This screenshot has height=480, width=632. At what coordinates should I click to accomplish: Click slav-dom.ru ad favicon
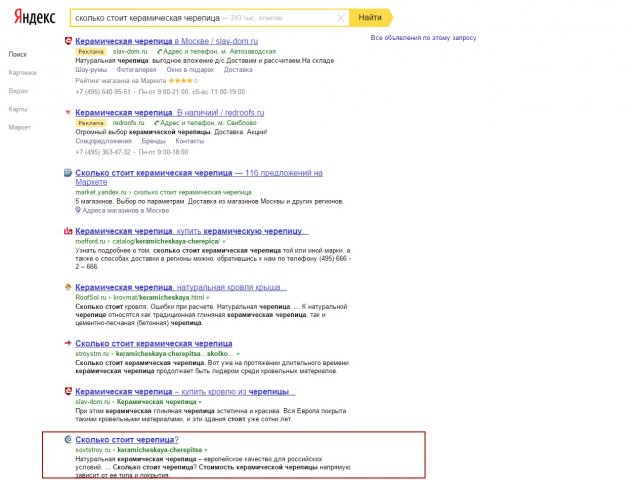[68, 41]
